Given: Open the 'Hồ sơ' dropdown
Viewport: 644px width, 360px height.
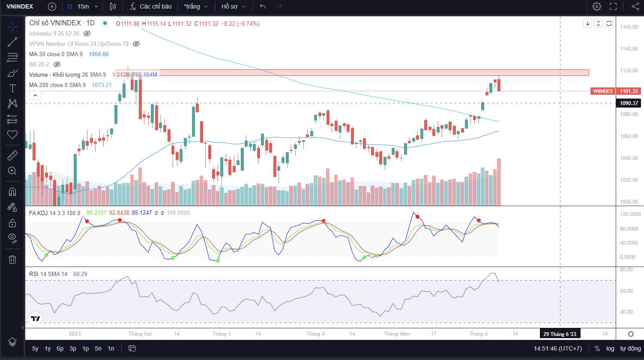Looking at the screenshot, I should 234,6.
